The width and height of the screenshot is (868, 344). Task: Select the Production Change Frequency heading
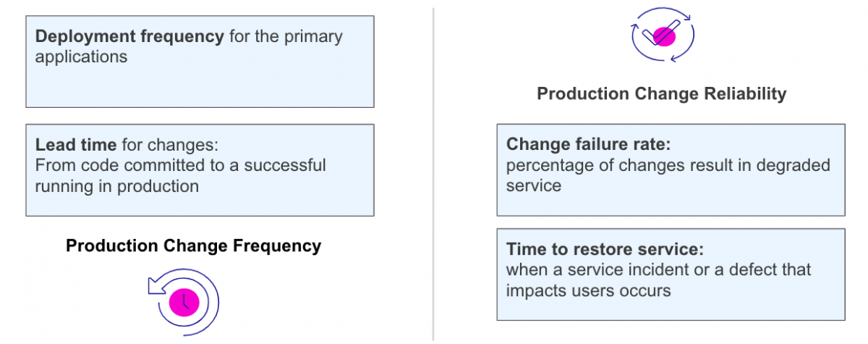193,246
